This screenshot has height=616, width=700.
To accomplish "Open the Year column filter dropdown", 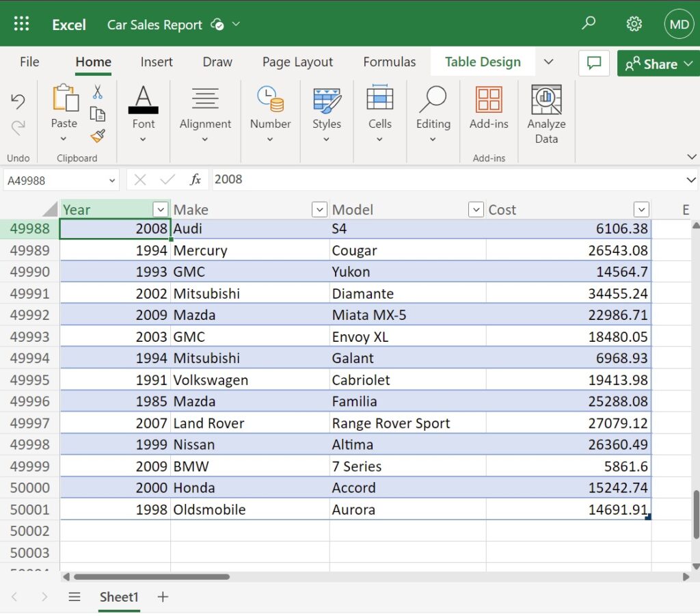I will [x=159, y=209].
